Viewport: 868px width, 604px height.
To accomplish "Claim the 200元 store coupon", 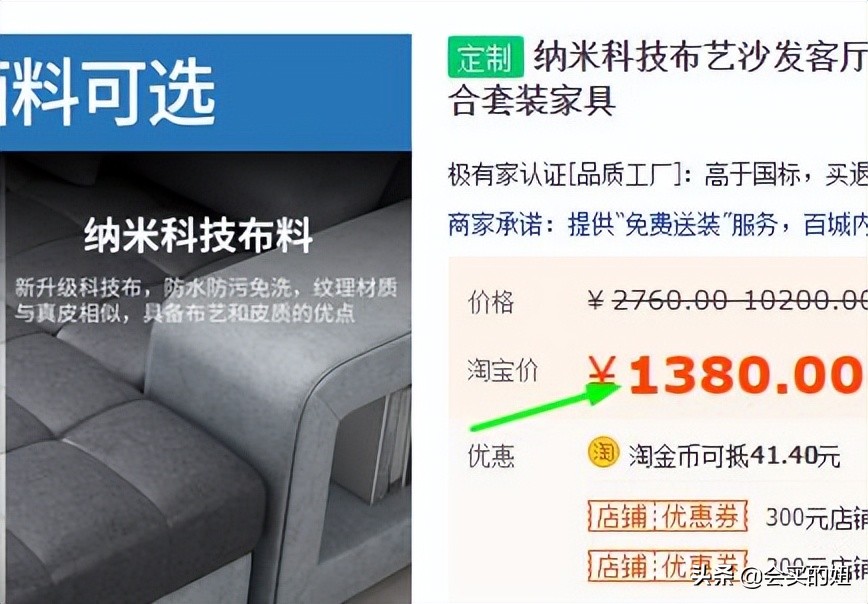I will click(x=817, y=566).
